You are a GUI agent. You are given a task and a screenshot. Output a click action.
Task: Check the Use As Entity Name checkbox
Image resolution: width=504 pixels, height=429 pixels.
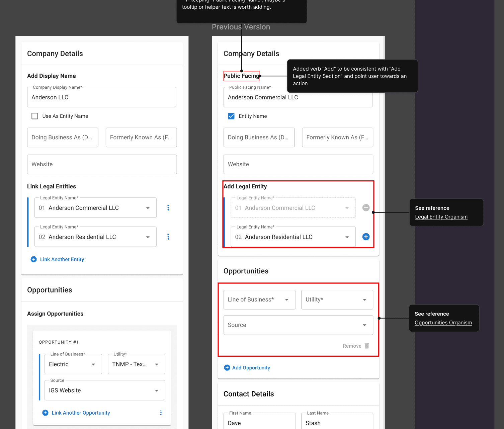coord(35,116)
